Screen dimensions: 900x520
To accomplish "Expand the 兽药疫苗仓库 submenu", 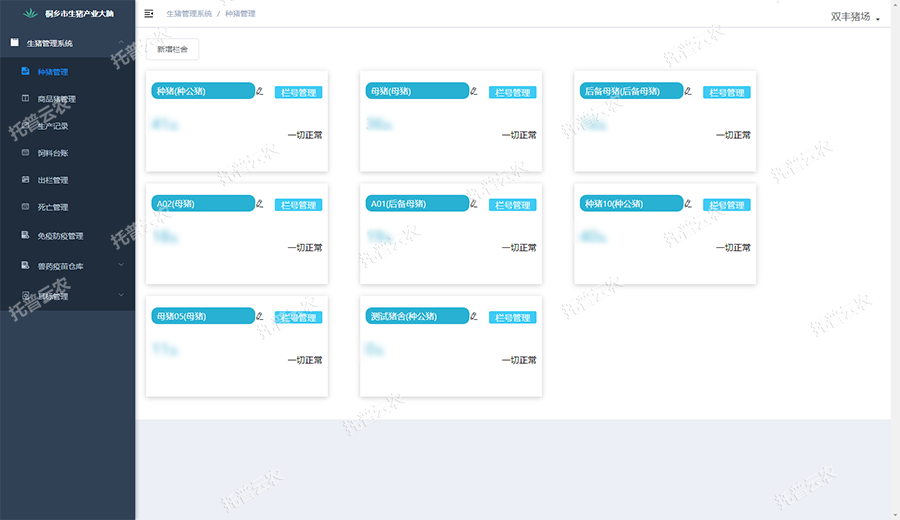I will pyautogui.click(x=120, y=266).
